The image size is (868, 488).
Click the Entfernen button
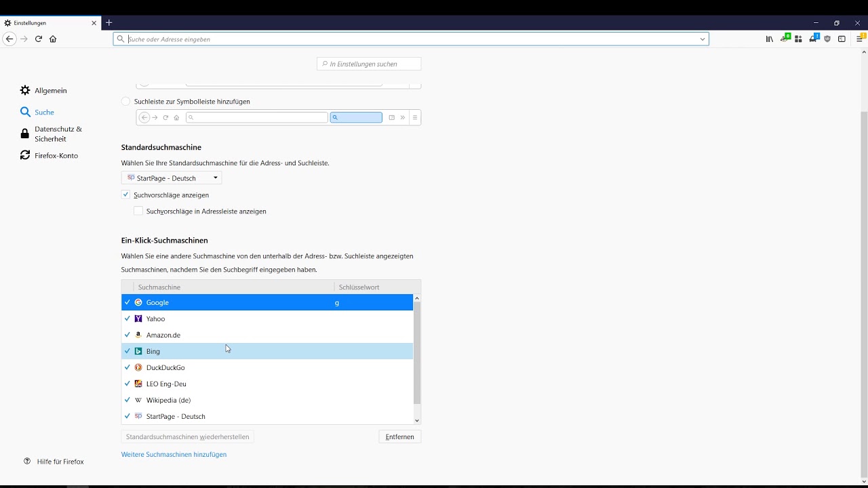400,437
